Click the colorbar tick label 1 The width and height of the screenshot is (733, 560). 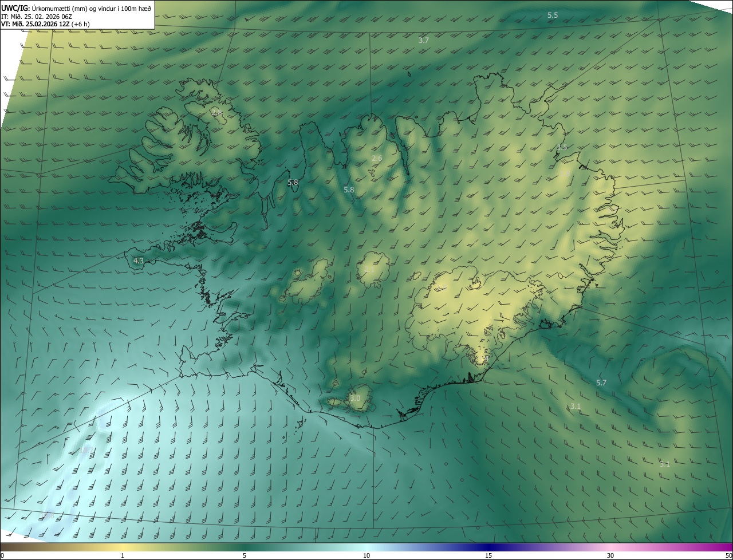pos(123,556)
